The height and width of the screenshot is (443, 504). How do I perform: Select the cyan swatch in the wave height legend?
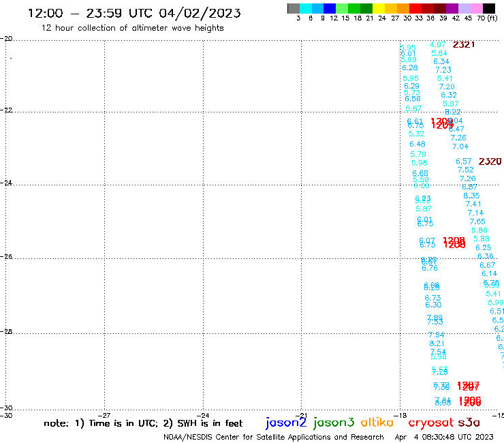(x=306, y=8)
